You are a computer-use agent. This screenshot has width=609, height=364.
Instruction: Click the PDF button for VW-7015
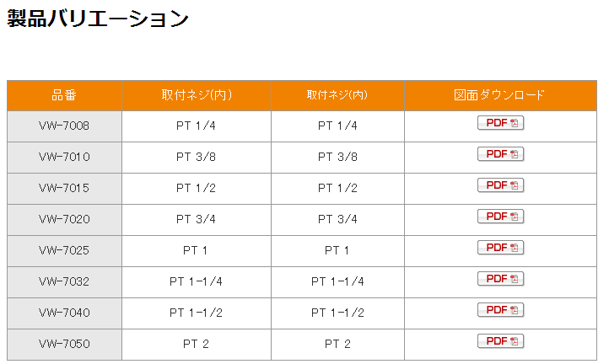(x=500, y=185)
